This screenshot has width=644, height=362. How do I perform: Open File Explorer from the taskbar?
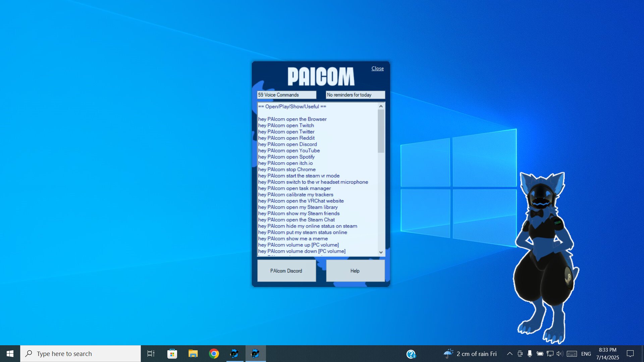coord(193,354)
